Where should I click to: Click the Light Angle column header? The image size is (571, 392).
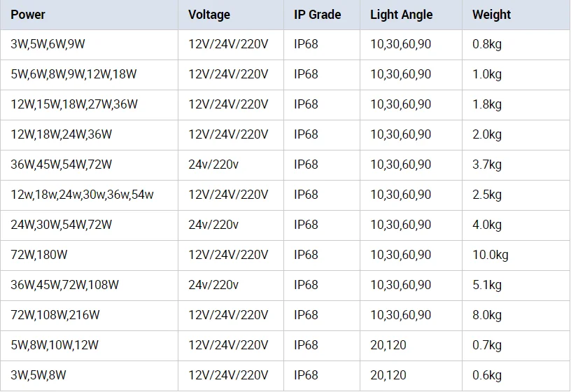(401, 15)
